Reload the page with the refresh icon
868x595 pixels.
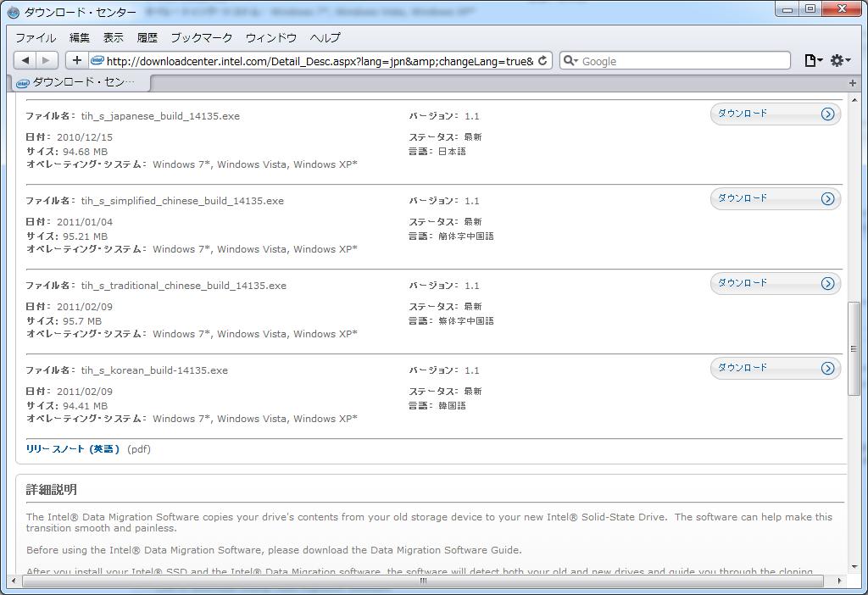coord(542,60)
